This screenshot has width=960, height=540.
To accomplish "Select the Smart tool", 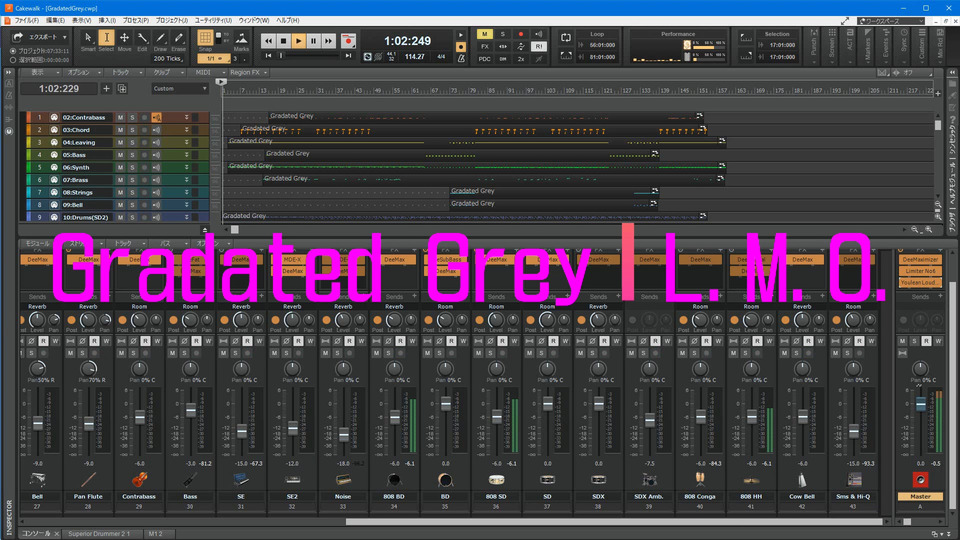I will point(88,39).
